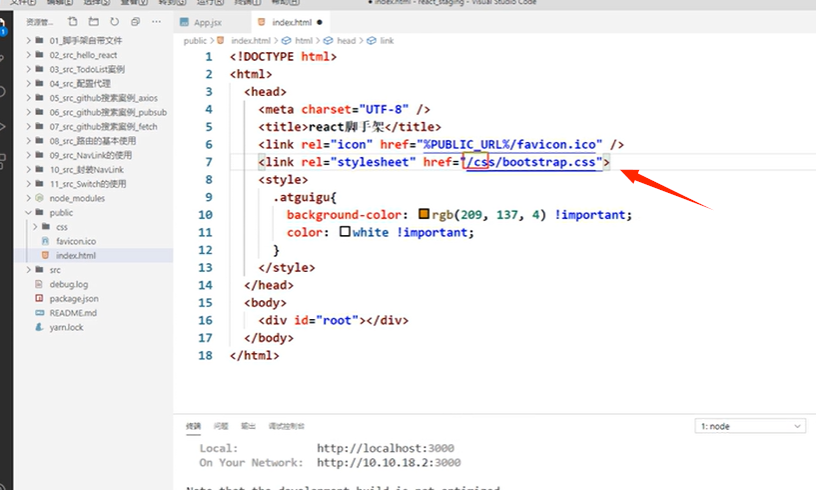Click the '<!DOCTYPE html>' code line
Viewport: 816px width, 490px height.
pos(283,56)
